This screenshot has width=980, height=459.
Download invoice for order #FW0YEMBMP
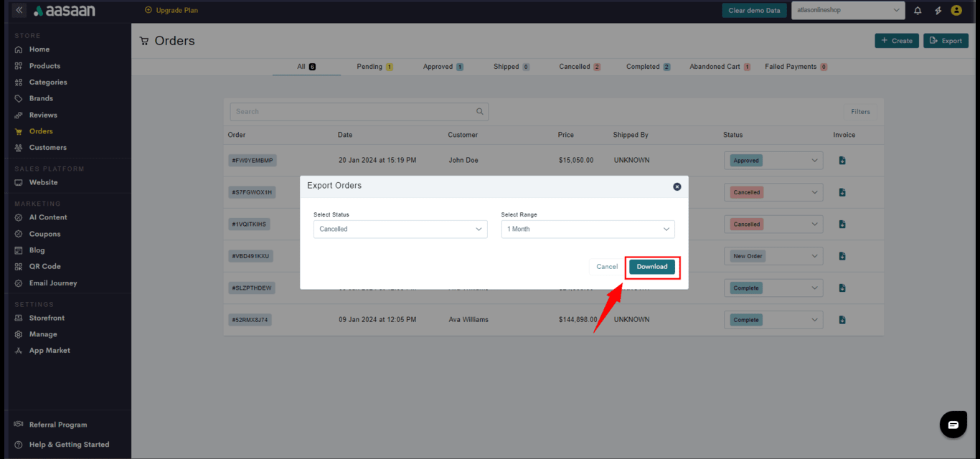[x=842, y=161]
